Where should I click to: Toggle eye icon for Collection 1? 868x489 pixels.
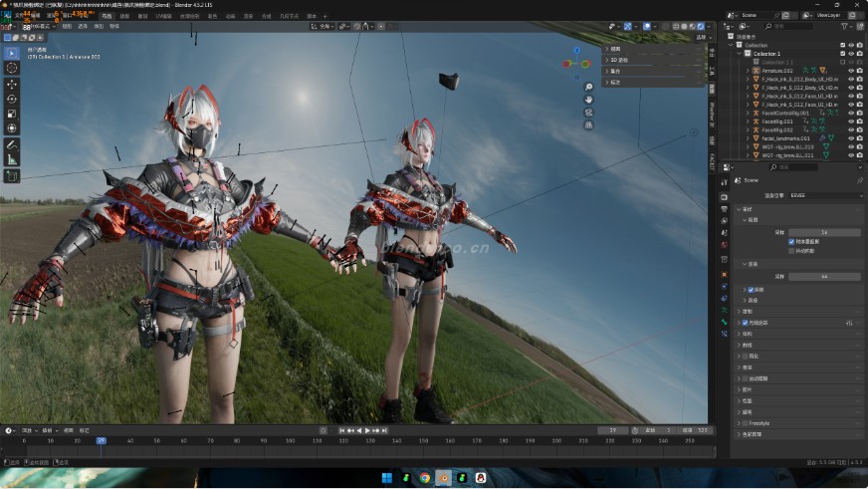(x=851, y=54)
